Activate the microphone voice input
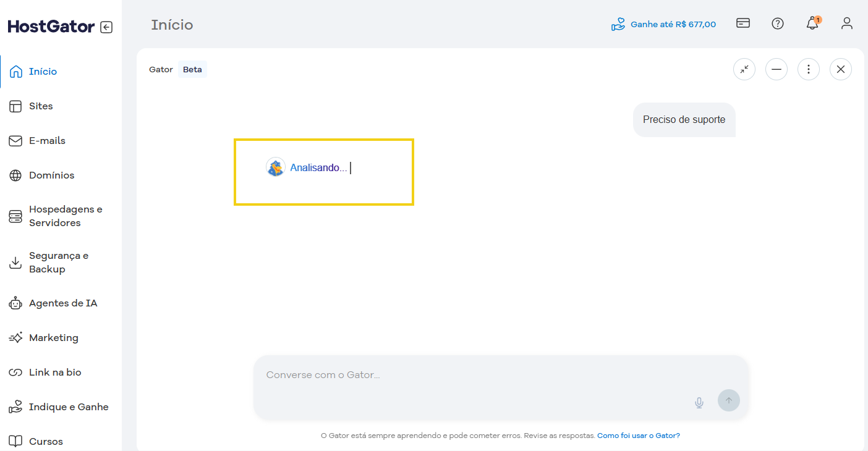This screenshot has height=451, width=868. pyautogui.click(x=699, y=403)
